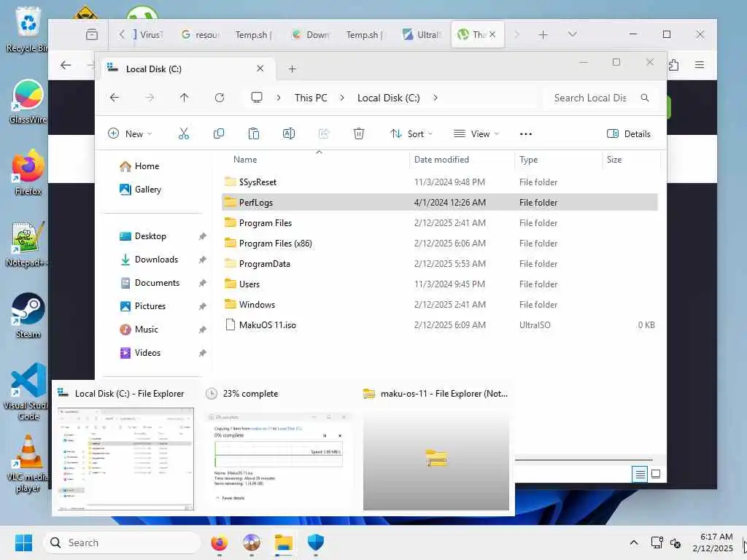The image size is (747, 560).
Task: Open the See more three-dots menu
Action: coord(525,134)
